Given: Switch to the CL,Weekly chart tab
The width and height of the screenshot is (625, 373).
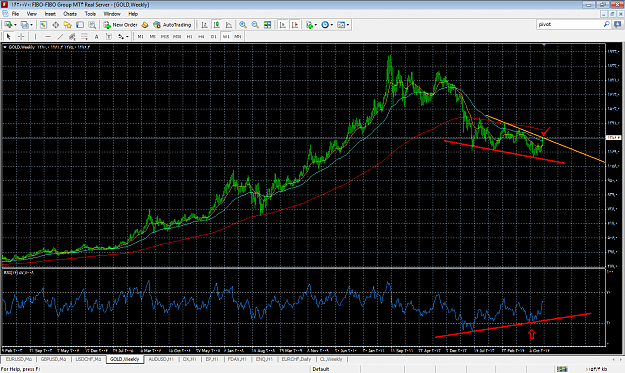Looking at the screenshot, I should [x=331, y=359].
